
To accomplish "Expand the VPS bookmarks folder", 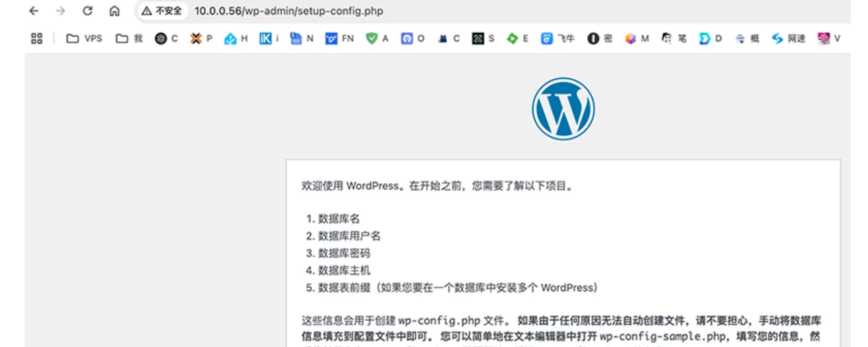I will tap(84, 39).
